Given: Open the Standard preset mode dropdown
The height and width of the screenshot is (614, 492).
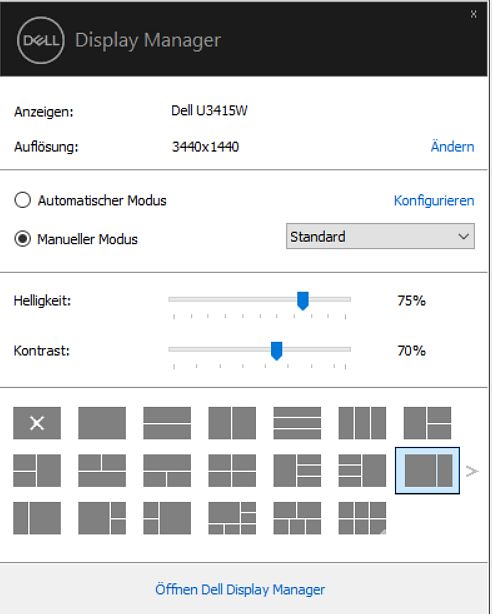Looking at the screenshot, I should [380, 236].
